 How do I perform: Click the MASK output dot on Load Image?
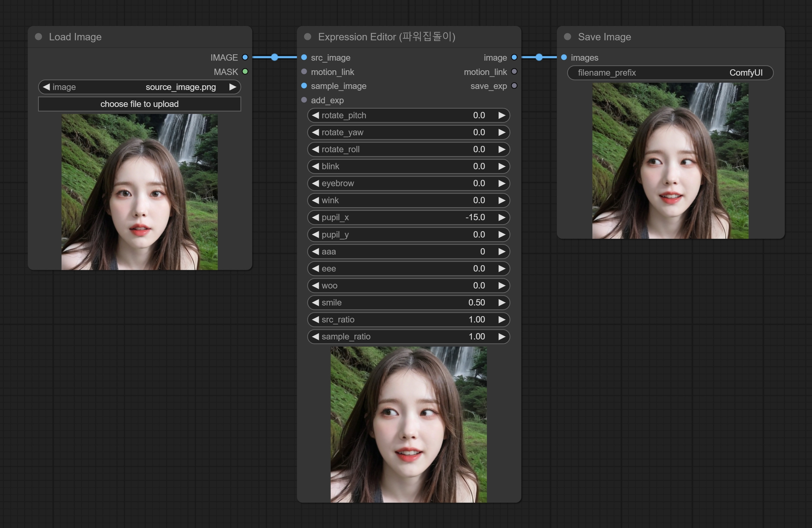[245, 72]
